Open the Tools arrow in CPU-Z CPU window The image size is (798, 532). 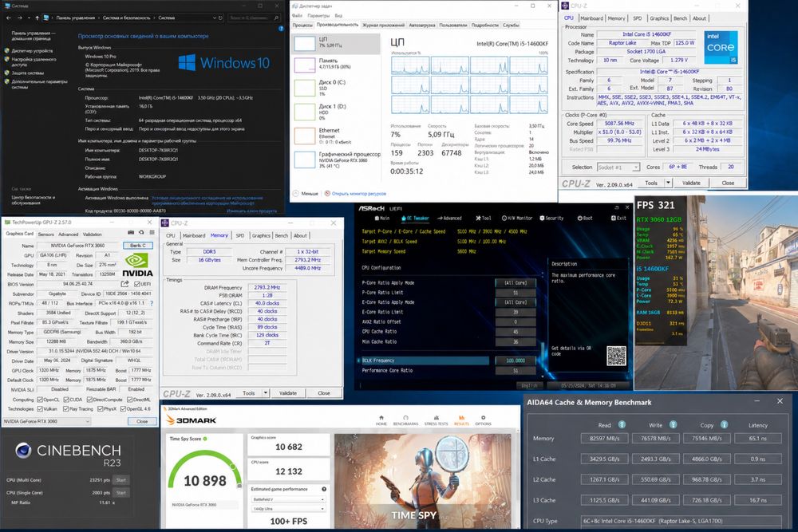(668, 183)
